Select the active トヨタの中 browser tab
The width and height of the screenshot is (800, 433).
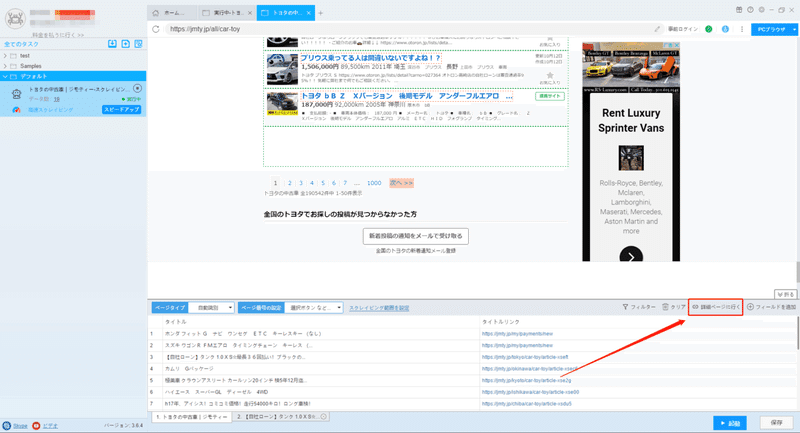(286, 13)
